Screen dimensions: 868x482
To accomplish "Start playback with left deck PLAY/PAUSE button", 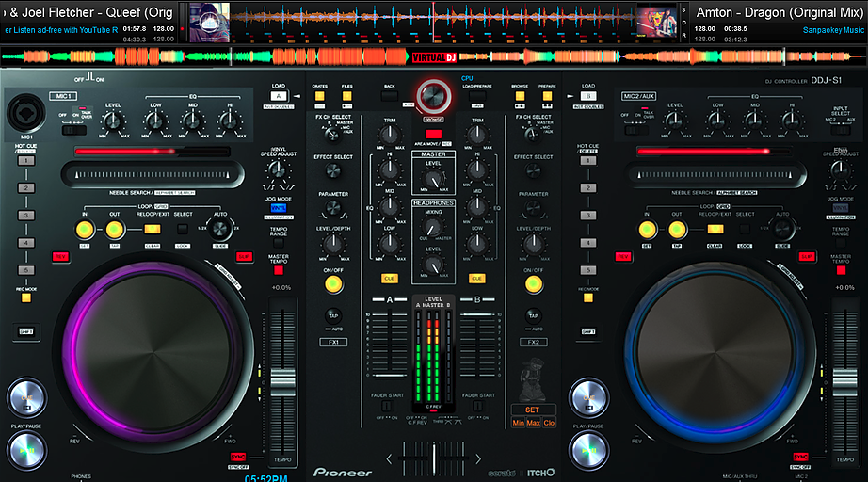I will click(x=26, y=450).
